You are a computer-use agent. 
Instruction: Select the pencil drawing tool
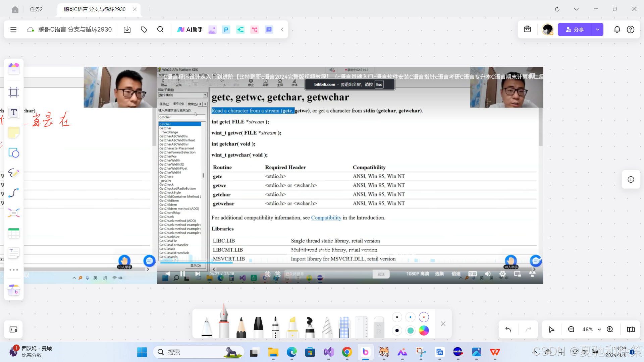241,327
